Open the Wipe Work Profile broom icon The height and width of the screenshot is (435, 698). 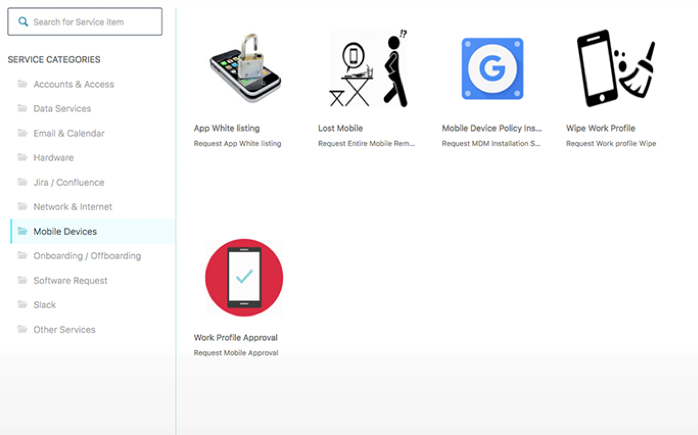[x=616, y=68]
